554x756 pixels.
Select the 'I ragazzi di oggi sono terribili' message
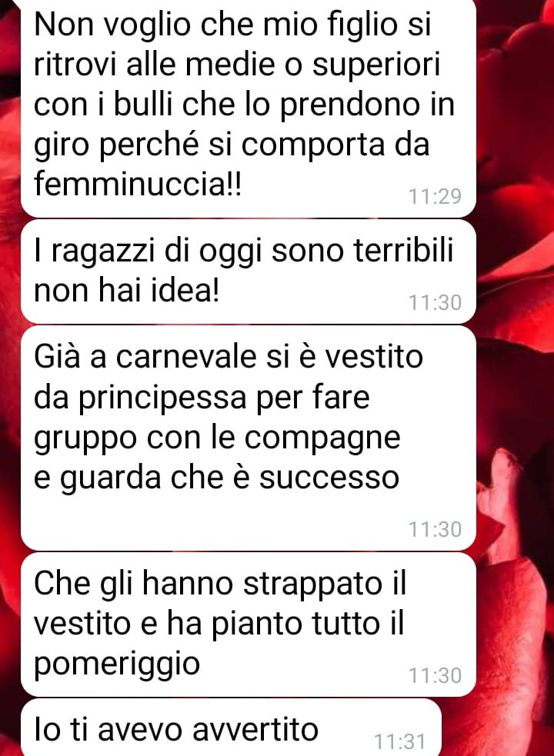[248, 272]
